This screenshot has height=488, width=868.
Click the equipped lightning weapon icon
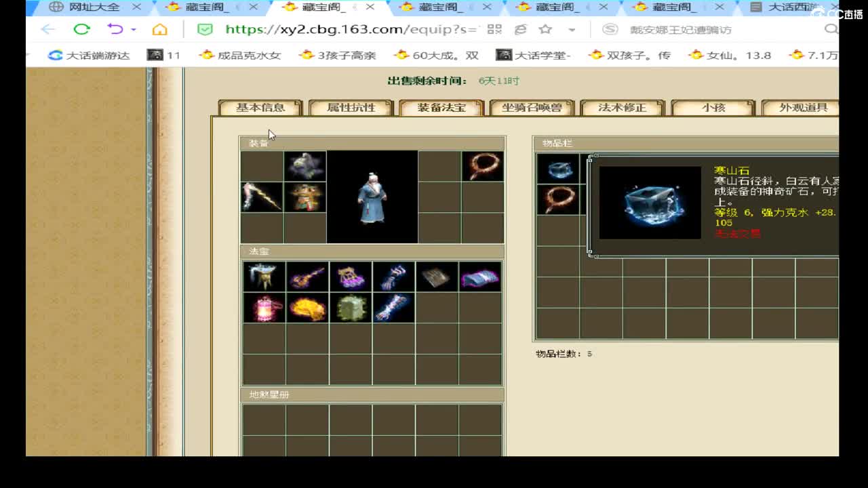coord(262,197)
